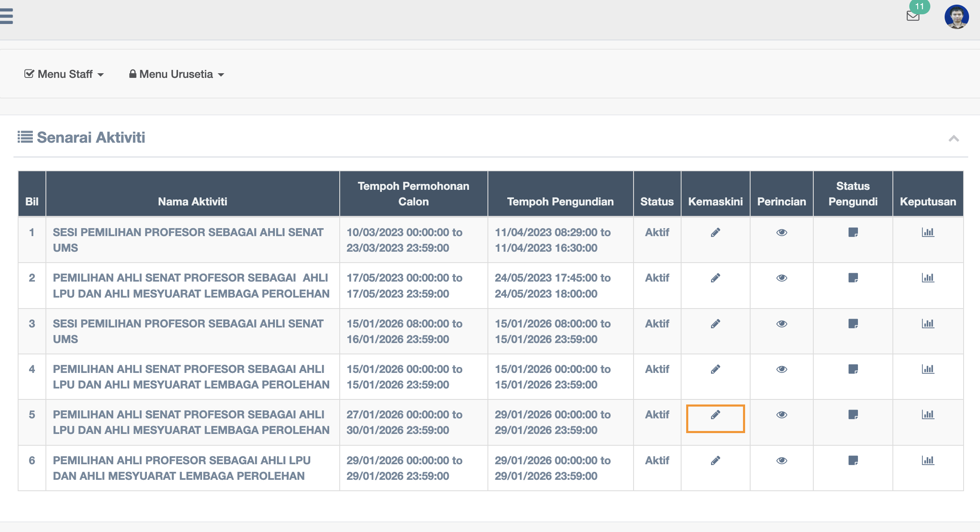View Keputusan chart icon for row 3

928,324
